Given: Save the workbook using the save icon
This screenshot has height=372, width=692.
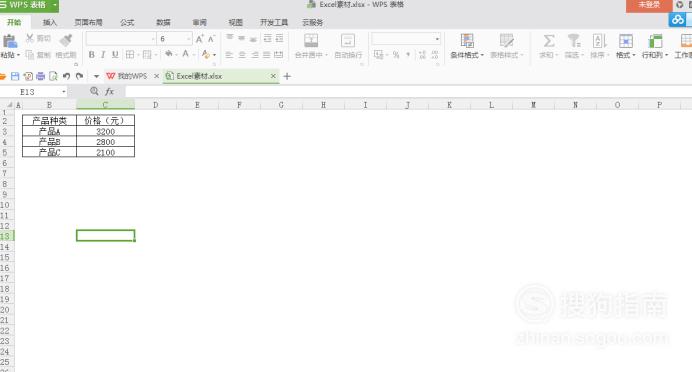Looking at the screenshot, I should [x=15, y=76].
